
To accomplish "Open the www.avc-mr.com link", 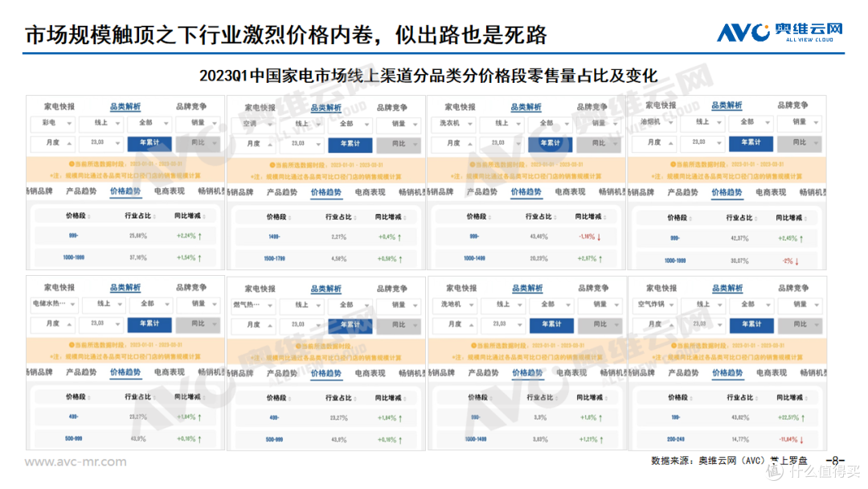I will point(76,462).
